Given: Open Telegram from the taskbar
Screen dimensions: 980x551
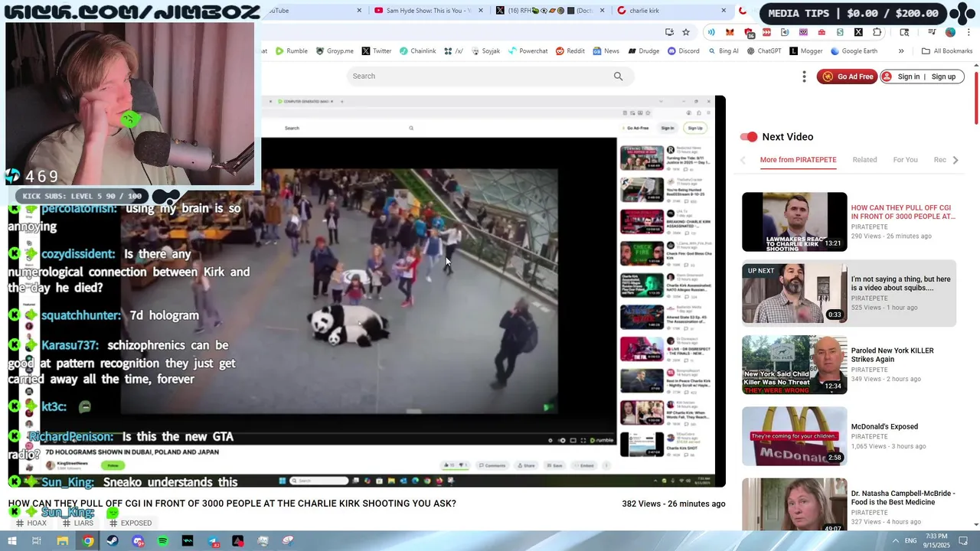Looking at the screenshot, I should pos(213,541).
